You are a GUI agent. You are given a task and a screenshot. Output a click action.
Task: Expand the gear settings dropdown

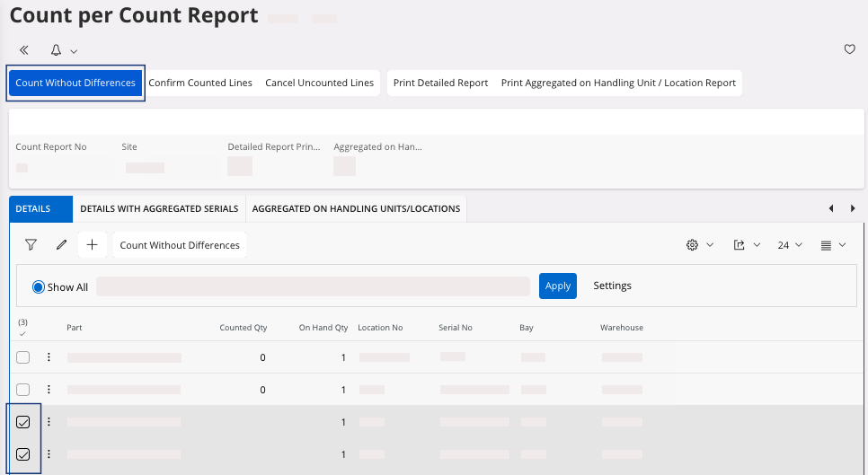(699, 245)
